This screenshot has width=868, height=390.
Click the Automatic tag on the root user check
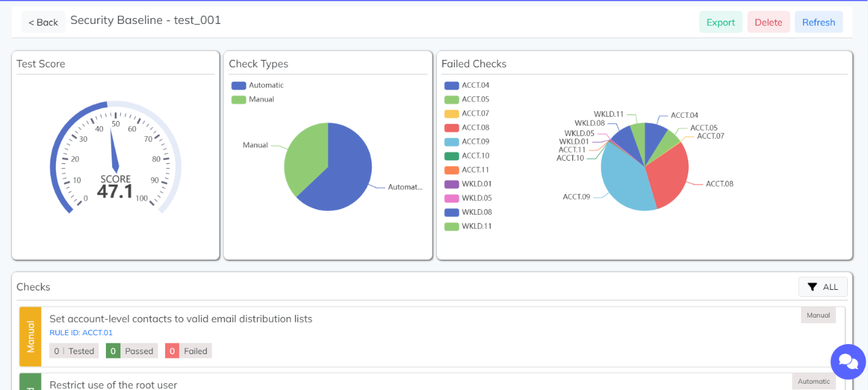point(813,381)
